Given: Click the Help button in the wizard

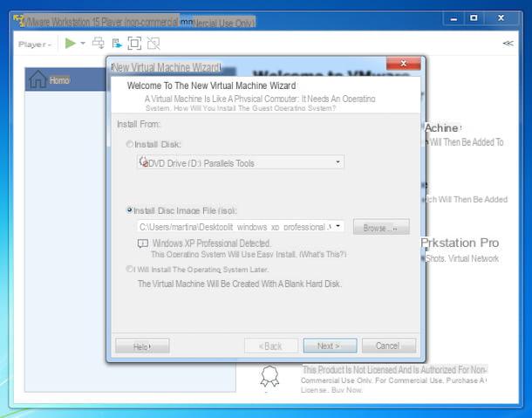Looking at the screenshot, I should pos(142,346).
